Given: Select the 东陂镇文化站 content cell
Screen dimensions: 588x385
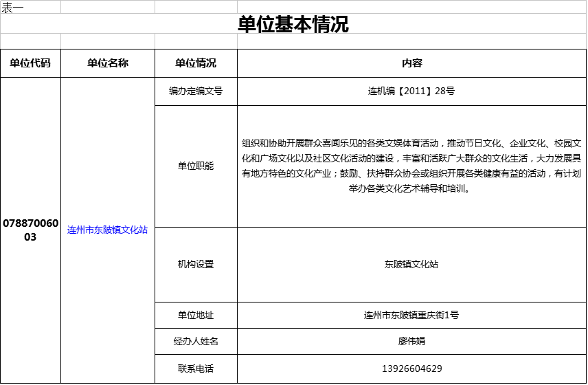Looking at the screenshot, I should coord(411,265).
